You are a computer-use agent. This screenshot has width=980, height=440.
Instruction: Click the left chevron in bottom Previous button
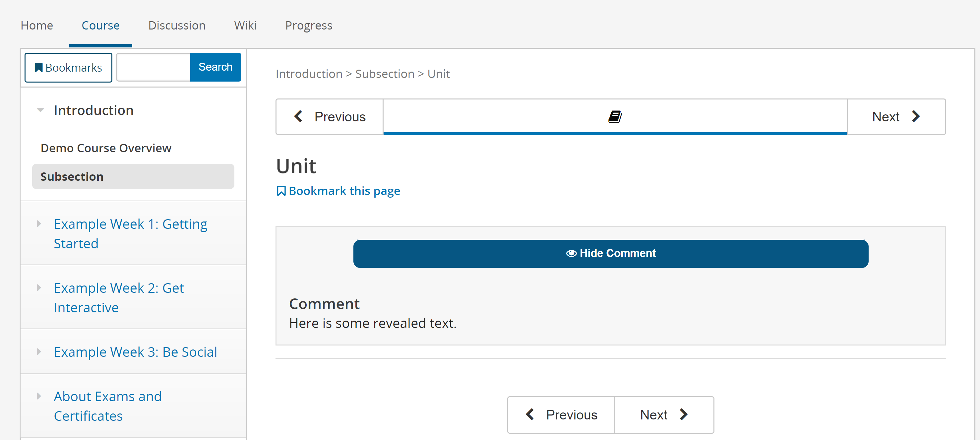click(530, 414)
